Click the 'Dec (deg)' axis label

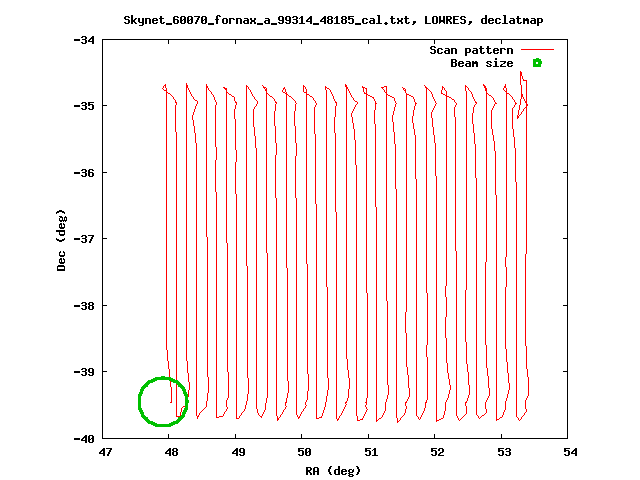click(61, 240)
